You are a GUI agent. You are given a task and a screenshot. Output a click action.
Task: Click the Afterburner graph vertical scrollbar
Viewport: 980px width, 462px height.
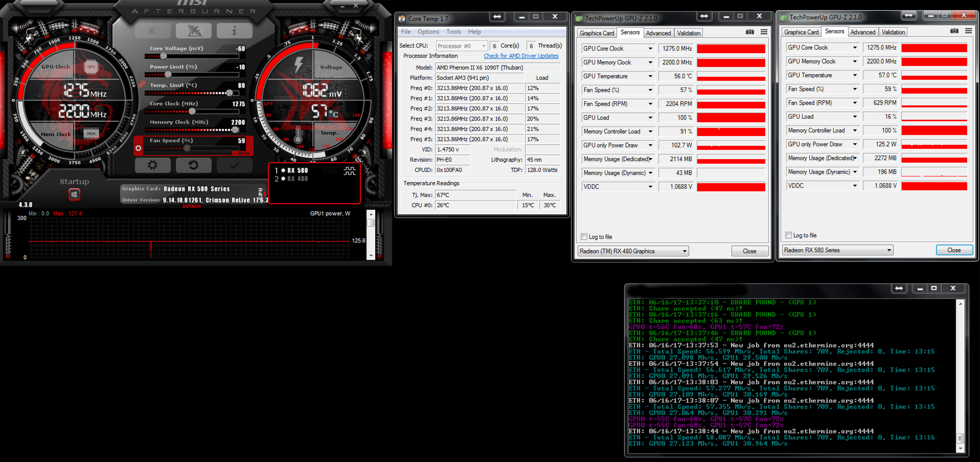click(x=371, y=235)
